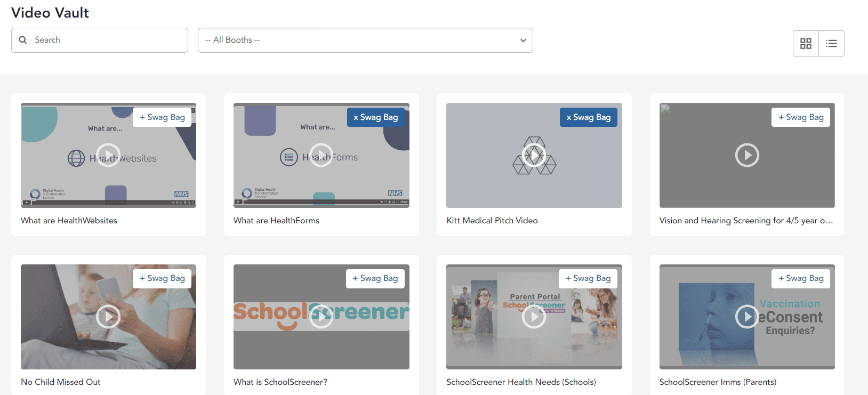
Task: Add What is SchoolScreener? to Swag Bag
Action: 375,278
